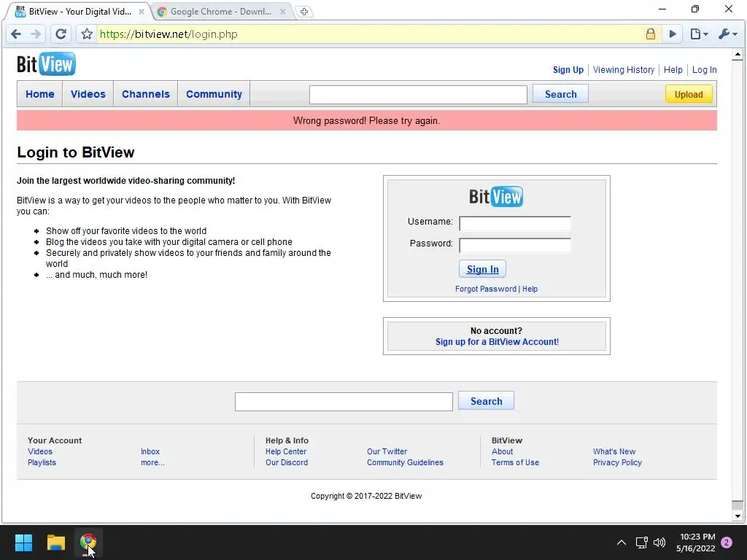
Task: Click the volume speaker icon in the tray
Action: pyautogui.click(x=659, y=542)
